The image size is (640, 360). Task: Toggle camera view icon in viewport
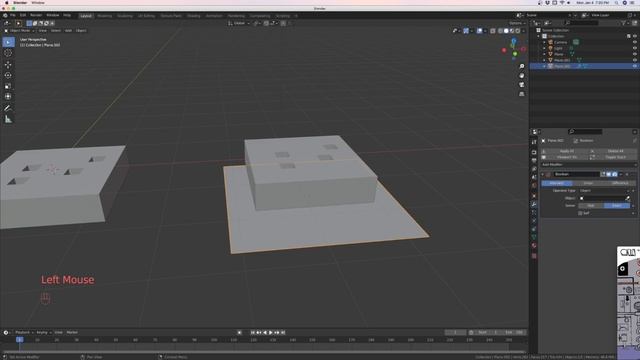[522, 84]
